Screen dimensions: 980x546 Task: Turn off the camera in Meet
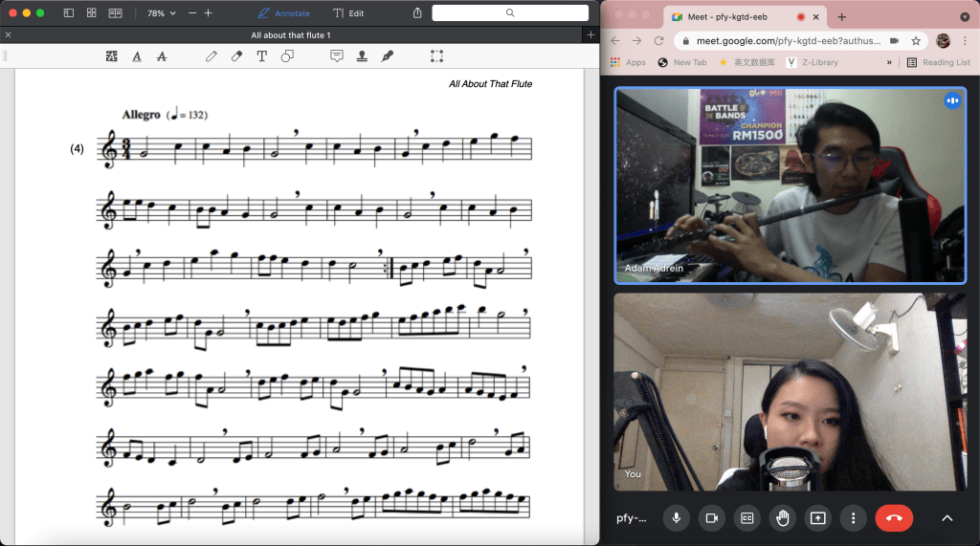point(711,517)
